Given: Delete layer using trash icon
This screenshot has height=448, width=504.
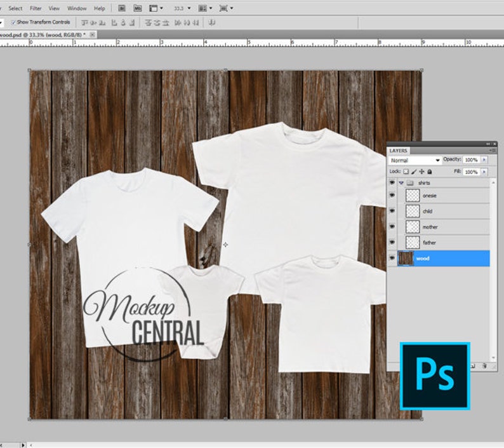Looking at the screenshot, I should point(484,366).
